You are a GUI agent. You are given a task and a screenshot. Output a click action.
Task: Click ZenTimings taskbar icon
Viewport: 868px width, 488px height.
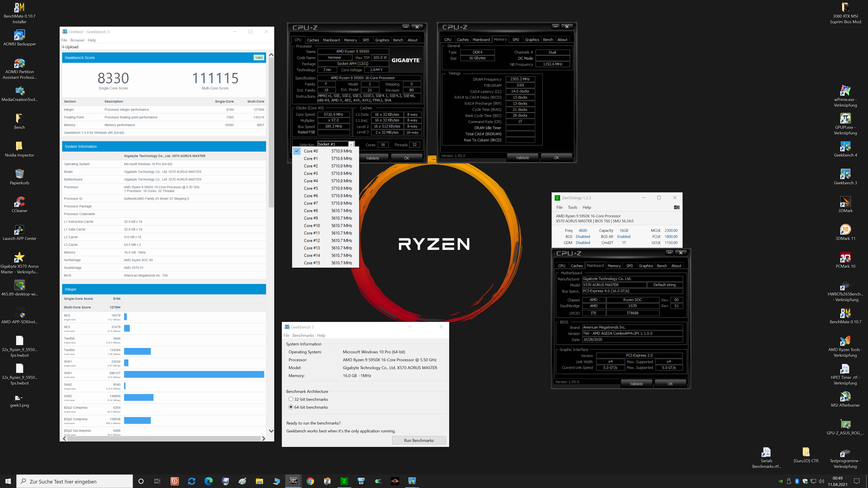[x=344, y=481]
